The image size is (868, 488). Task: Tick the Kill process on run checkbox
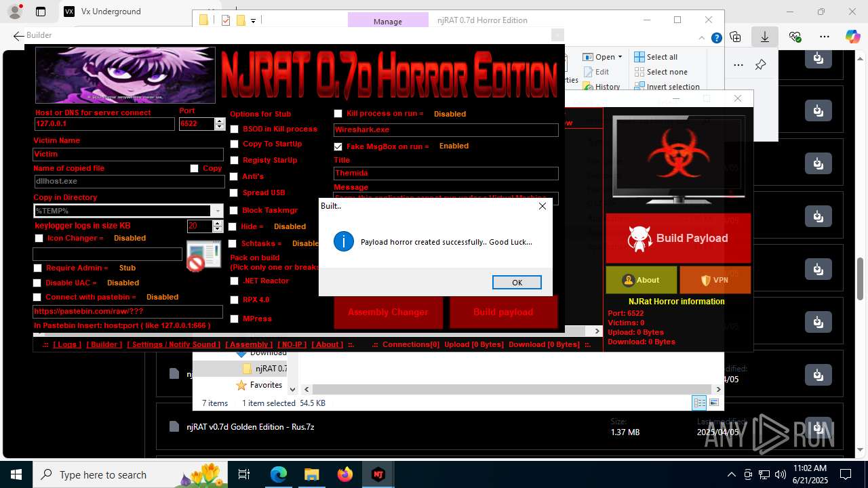(x=338, y=114)
